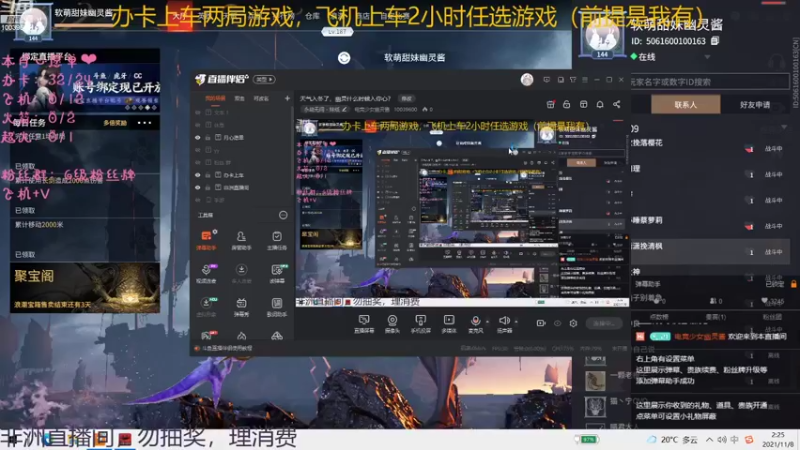The height and width of the screenshot is (450, 800).
Task: Copy the player ID with the copy icon
Action: click(x=715, y=41)
